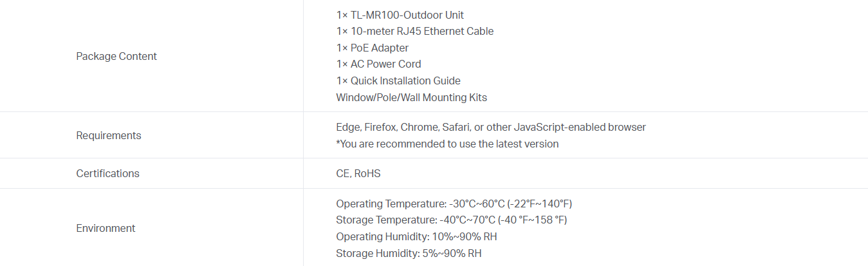Click the Package Content row label

tap(116, 56)
